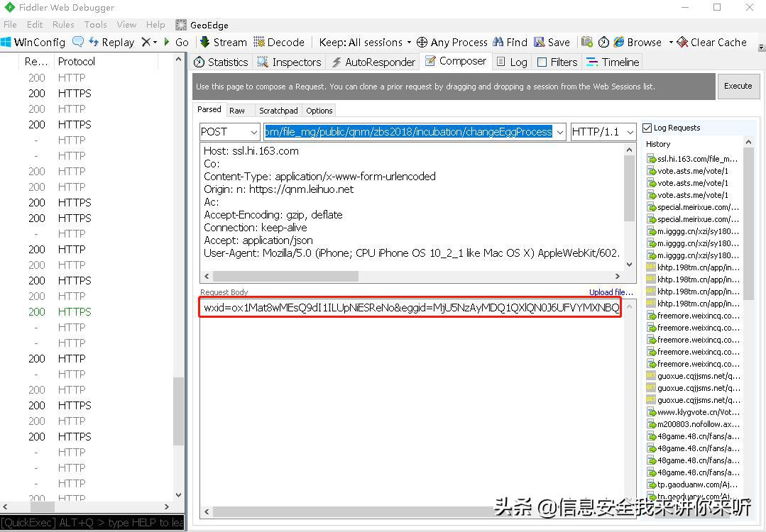Click the Any Process target icon
The image size is (766, 532).
point(422,43)
